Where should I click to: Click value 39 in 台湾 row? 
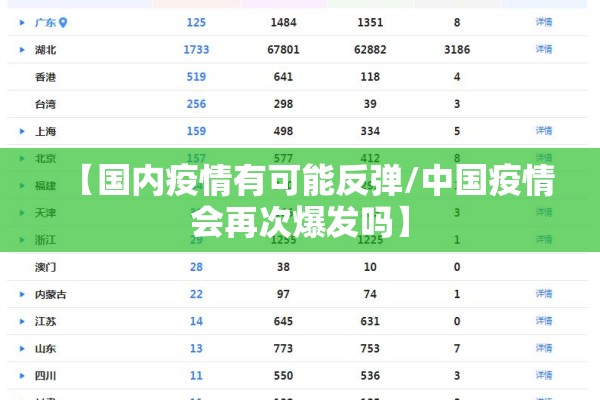pyautogui.click(x=370, y=104)
